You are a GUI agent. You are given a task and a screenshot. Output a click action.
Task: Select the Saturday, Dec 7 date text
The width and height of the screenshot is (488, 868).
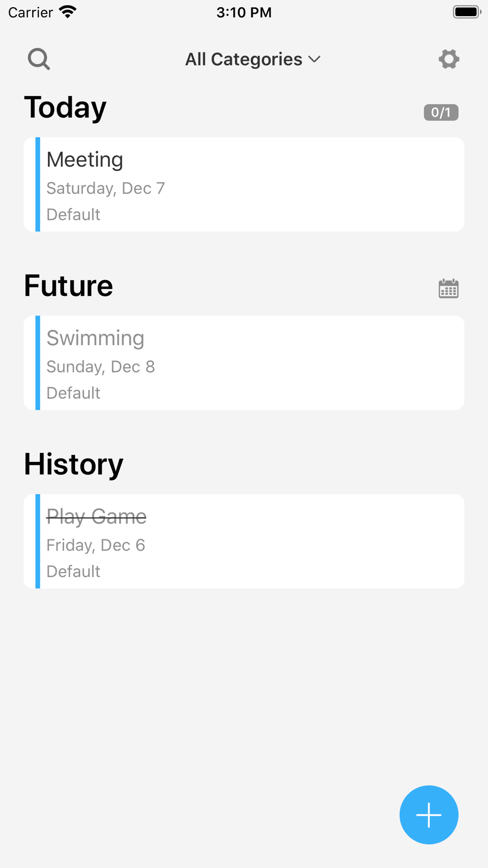click(105, 188)
